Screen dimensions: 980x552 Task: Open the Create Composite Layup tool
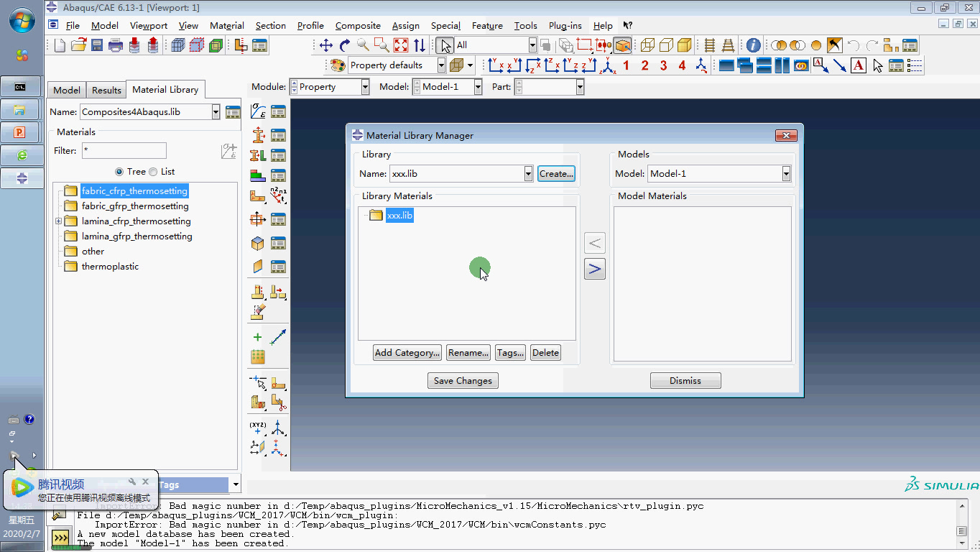pos(259,175)
